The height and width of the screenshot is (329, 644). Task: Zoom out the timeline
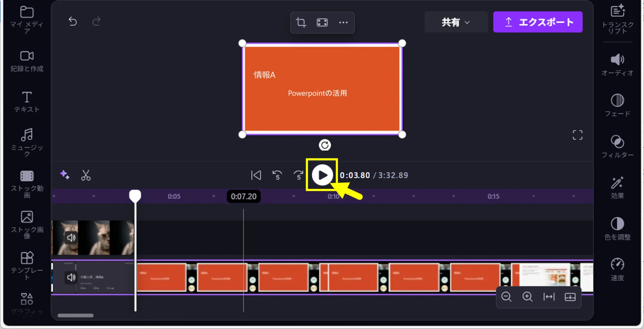point(506,297)
